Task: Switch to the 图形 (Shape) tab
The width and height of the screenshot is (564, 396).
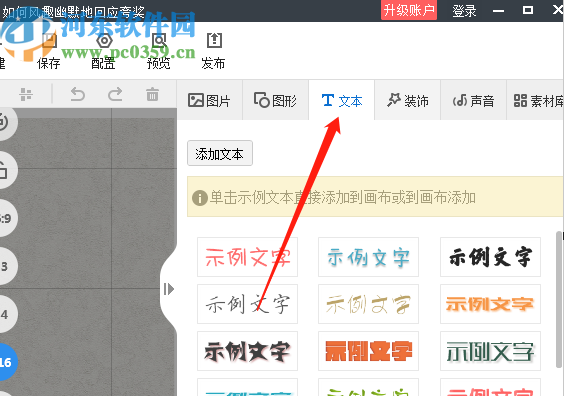Action: click(275, 100)
